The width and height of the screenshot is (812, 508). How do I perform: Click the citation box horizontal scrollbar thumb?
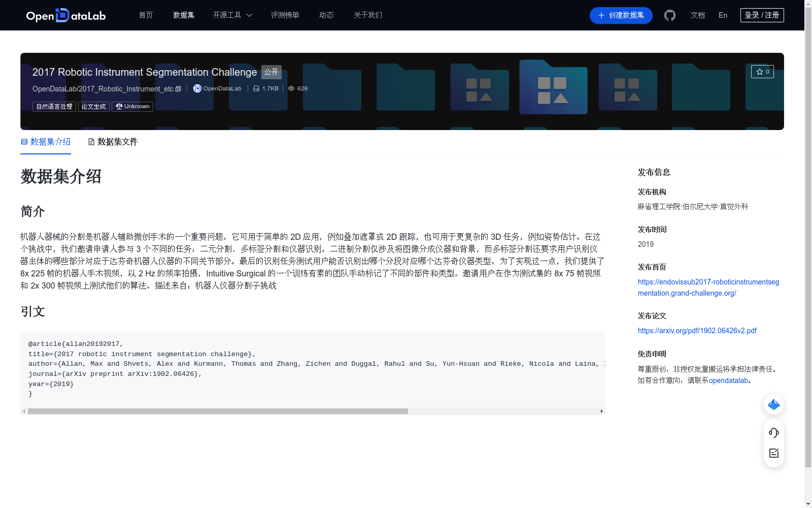click(218, 411)
